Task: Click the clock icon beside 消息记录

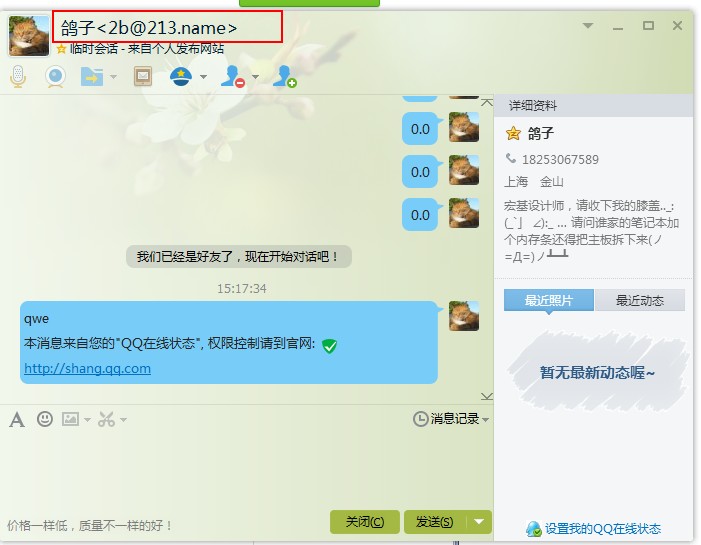Action: pos(420,419)
